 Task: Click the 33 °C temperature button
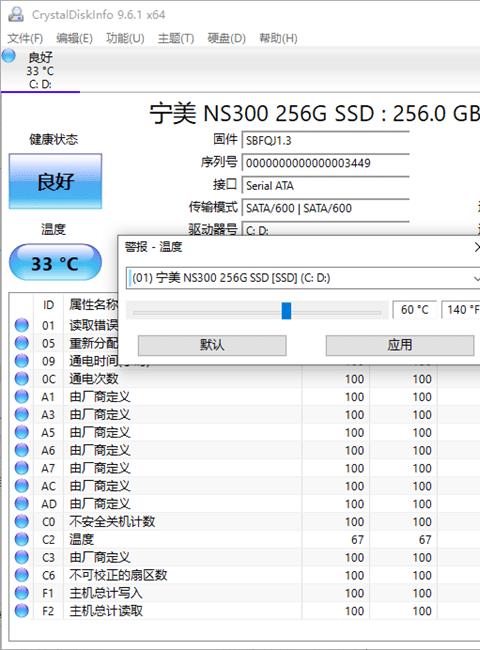[55, 262]
